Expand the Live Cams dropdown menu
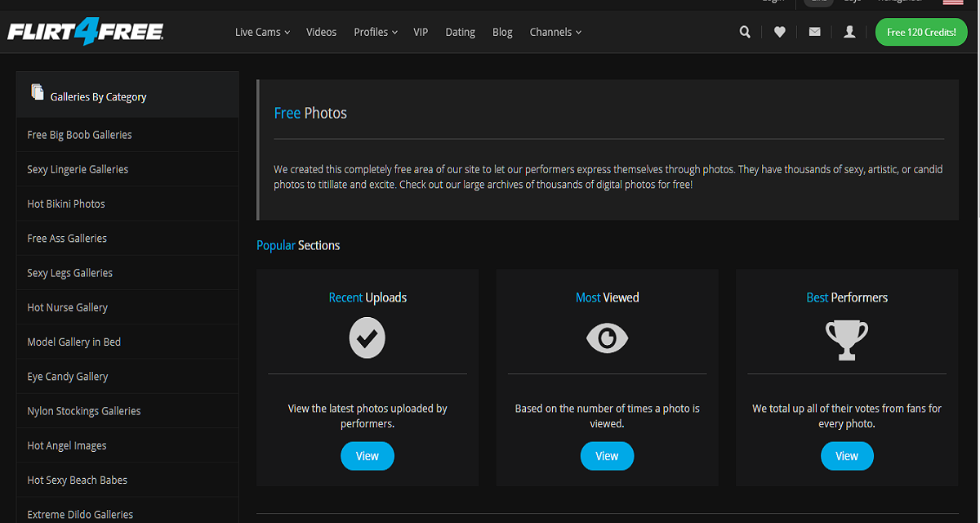 262,32
